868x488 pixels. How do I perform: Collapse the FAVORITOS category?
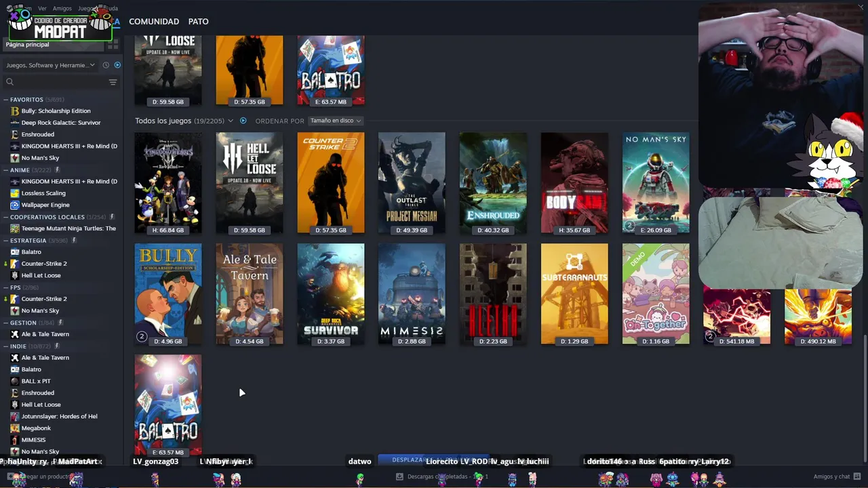pos(5,100)
